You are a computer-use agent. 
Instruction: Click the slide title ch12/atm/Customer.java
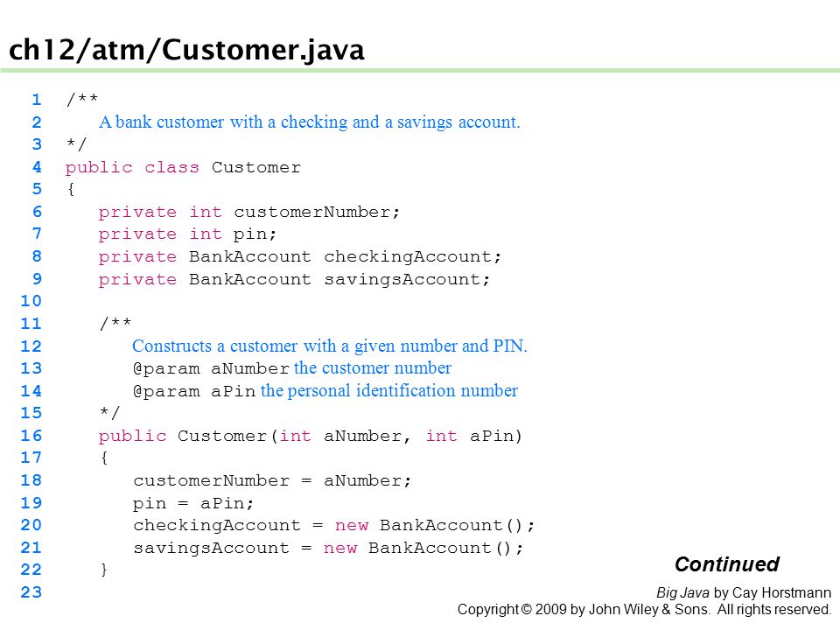(186, 50)
